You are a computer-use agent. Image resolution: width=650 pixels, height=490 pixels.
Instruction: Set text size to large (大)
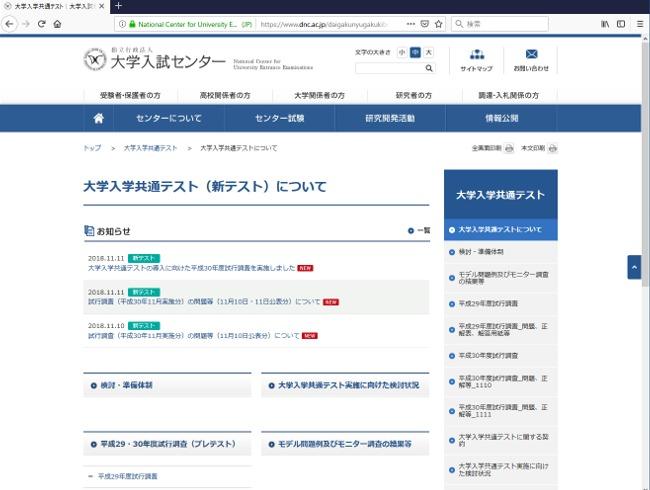(429, 52)
